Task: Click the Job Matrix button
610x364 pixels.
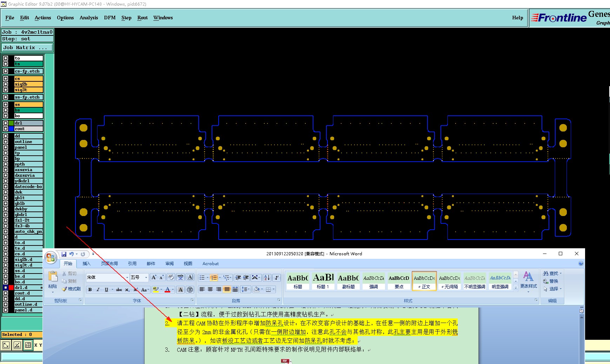Action: pyautogui.click(x=27, y=47)
